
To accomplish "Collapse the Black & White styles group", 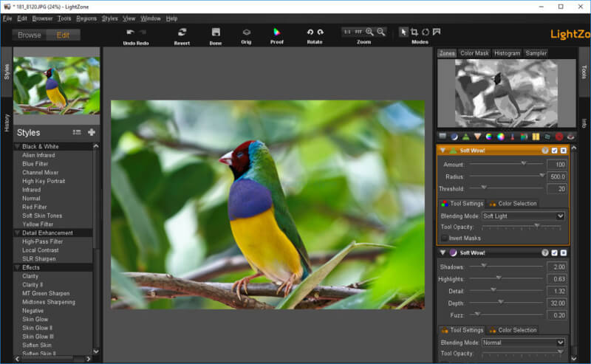I will (x=17, y=147).
